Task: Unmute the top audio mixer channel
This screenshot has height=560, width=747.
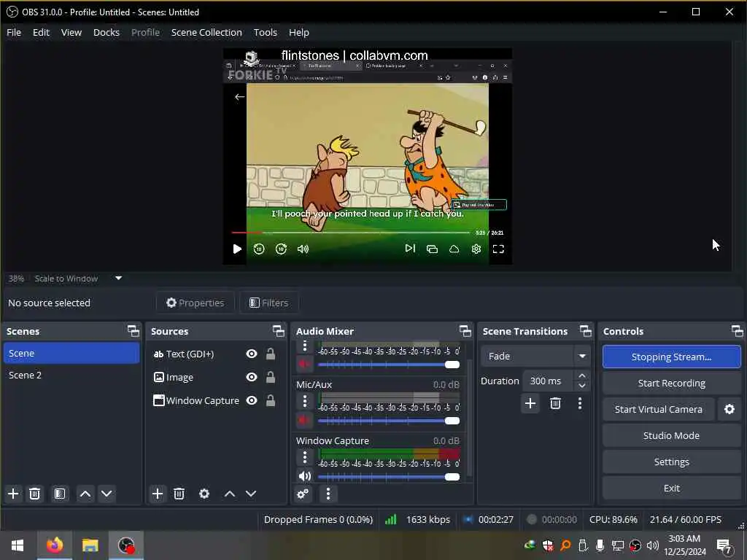Action: pos(304,365)
